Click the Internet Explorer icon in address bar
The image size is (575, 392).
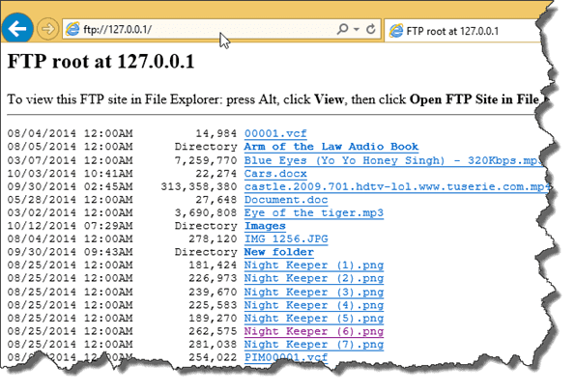coord(72,29)
